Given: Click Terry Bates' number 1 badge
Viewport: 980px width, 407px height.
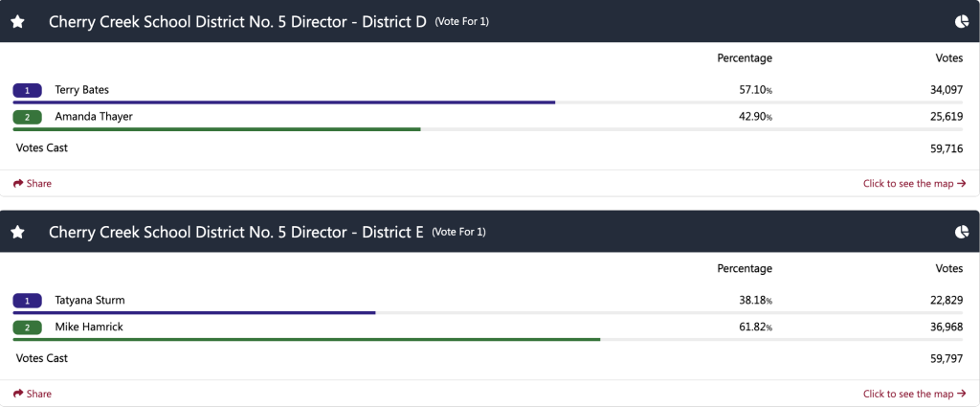Looking at the screenshot, I should pos(28,90).
